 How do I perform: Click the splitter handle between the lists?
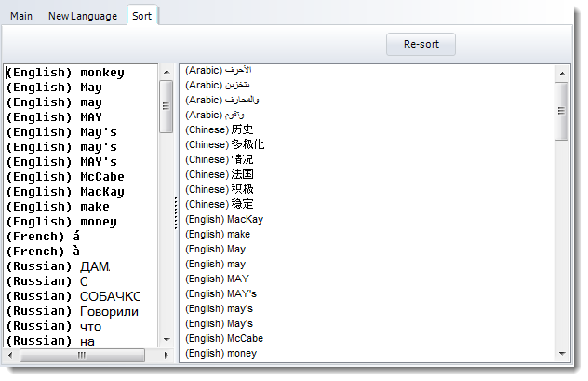pos(175,212)
